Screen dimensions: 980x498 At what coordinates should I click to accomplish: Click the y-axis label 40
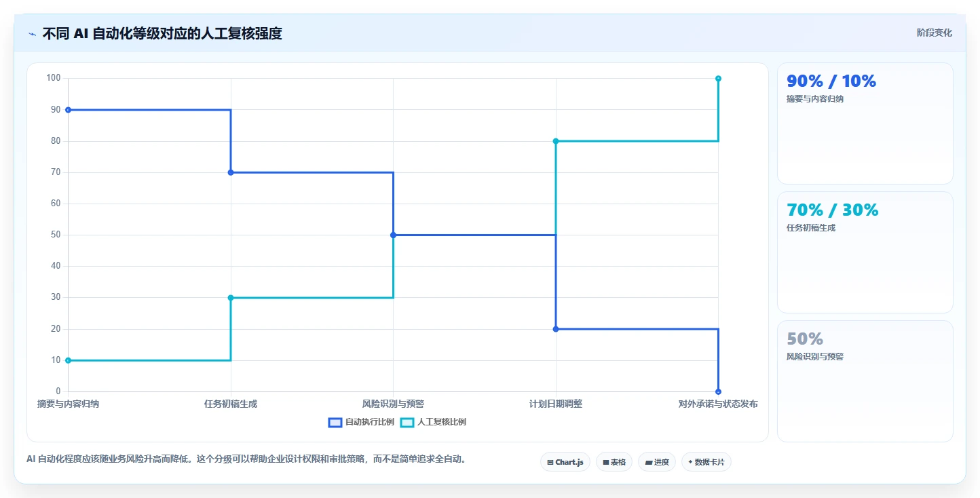tap(56, 266)
